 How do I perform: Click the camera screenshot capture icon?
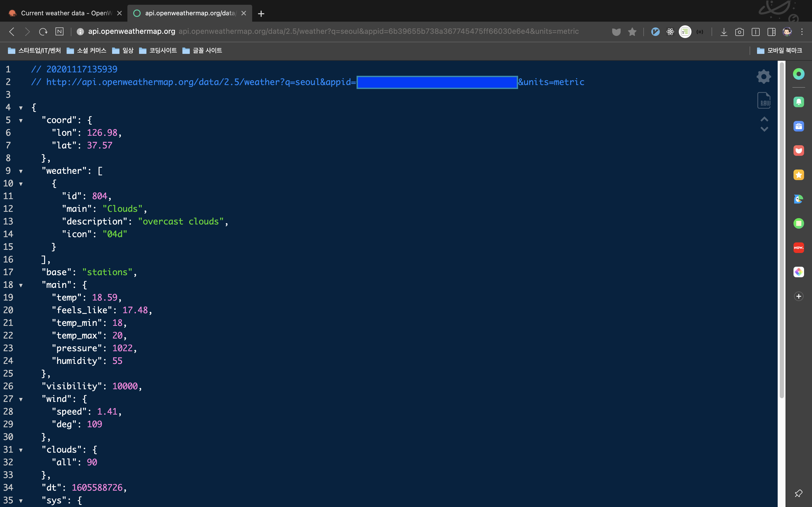740,31
